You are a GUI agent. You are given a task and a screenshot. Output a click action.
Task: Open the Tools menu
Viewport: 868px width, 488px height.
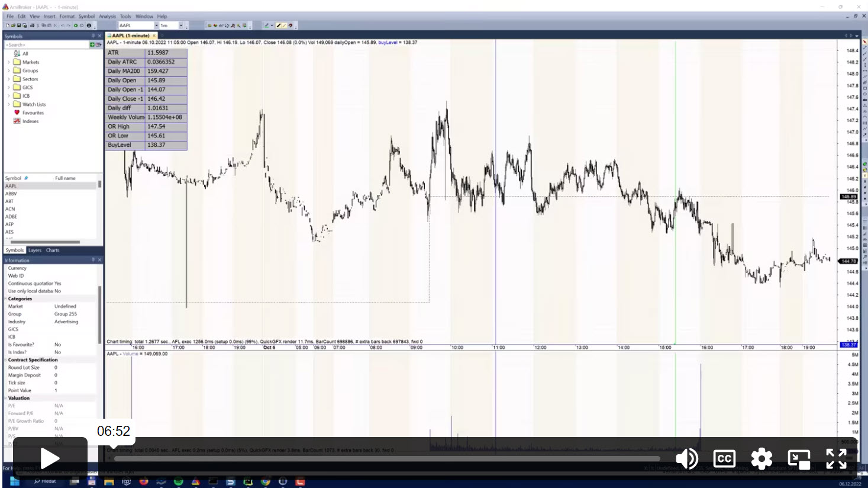pos(125,17)
